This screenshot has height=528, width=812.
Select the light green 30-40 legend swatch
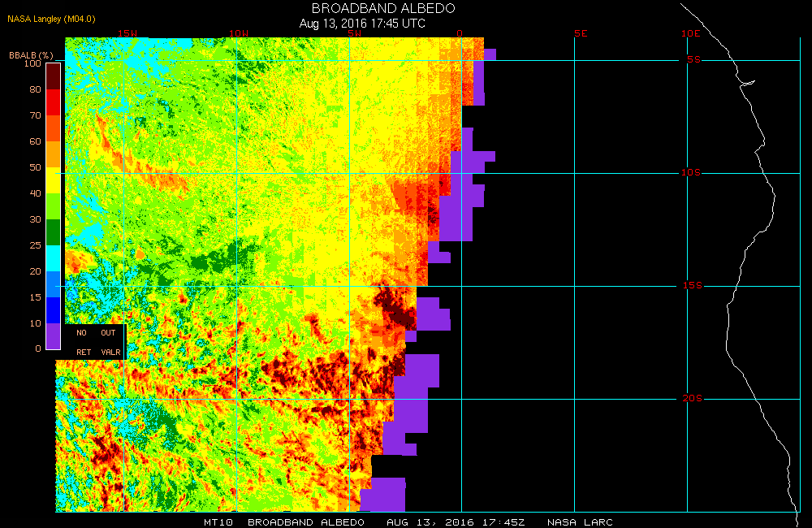pyautogui.click(x=54, y=206)
